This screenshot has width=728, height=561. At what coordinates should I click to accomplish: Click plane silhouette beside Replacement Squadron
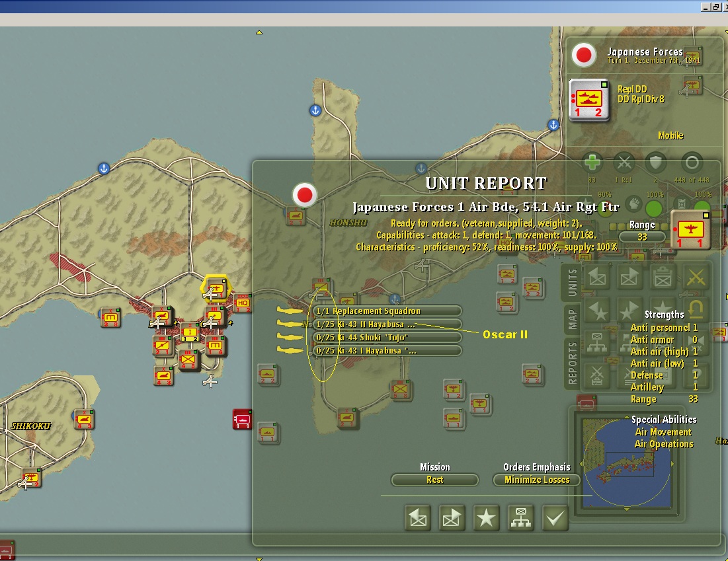pos(291,311)
